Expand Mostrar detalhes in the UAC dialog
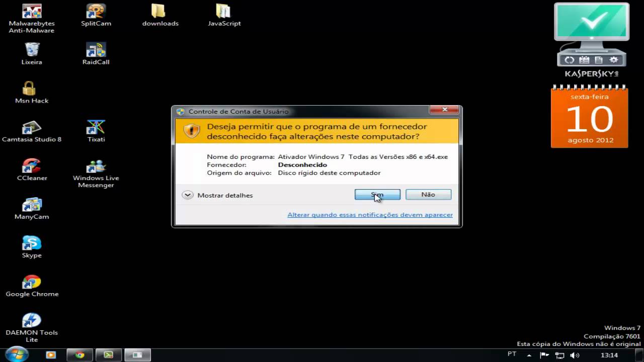Image resolution: width=644 pixels, height=362 pixels. pos(218,195)
